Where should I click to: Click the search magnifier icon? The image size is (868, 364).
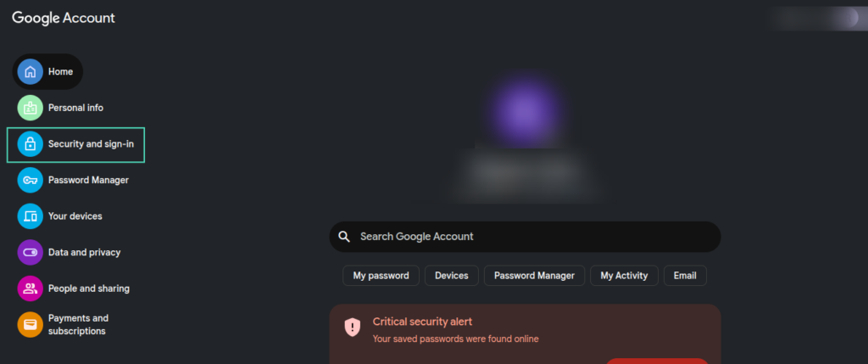344,237
